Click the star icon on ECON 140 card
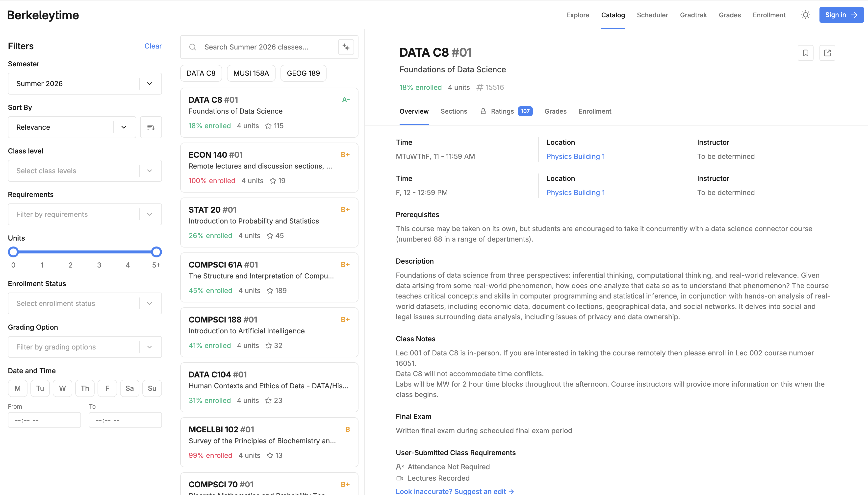Image resolution: width=868 pixels, height=495 pixels. (x=273, y=181)
